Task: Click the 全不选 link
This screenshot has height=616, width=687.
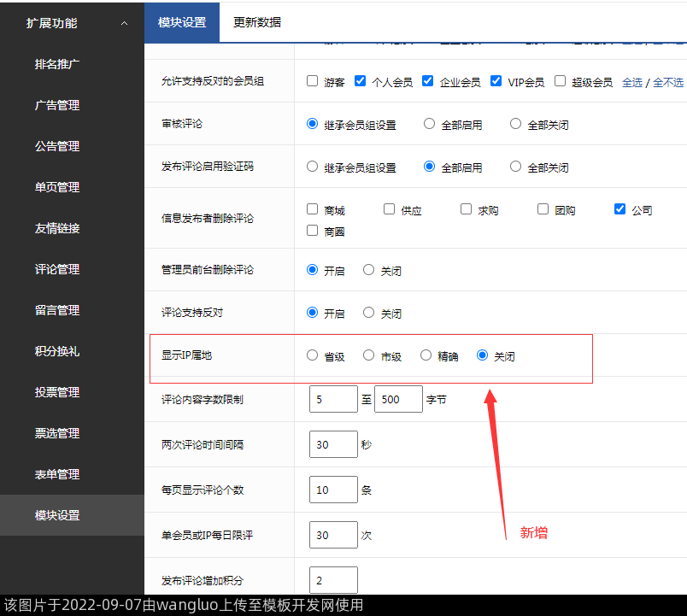Action: coord(668,82)
